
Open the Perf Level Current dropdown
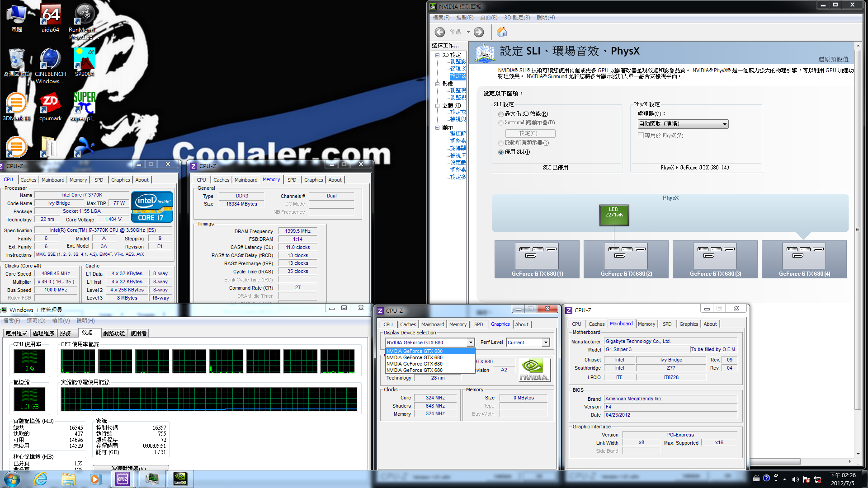(x=528, y=343)
